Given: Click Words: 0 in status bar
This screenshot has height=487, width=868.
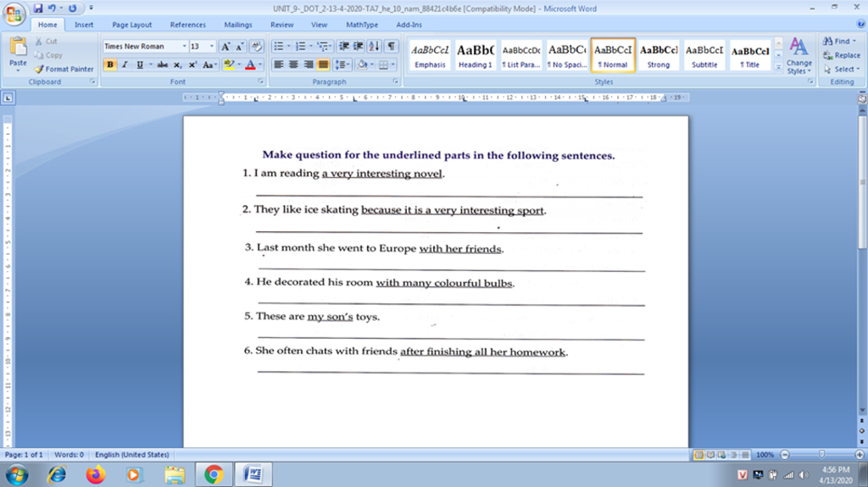Looking at the screenshot, I should (69, 455).
